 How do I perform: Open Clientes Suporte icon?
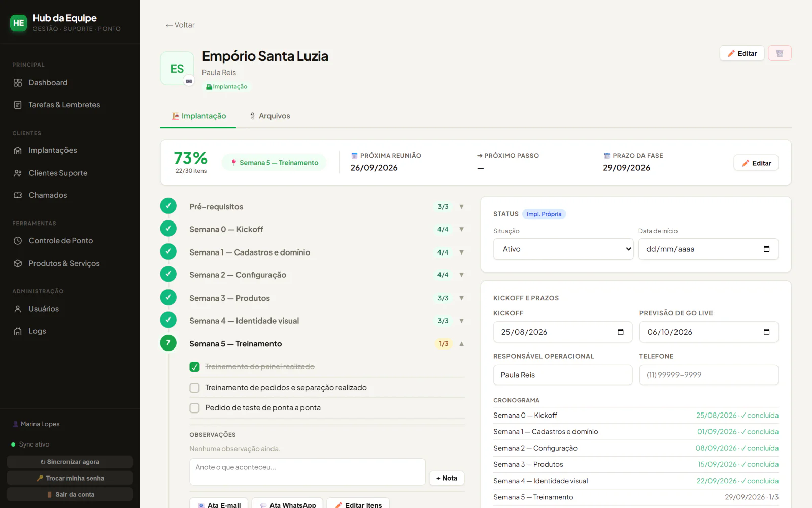[x=18, y=173]
